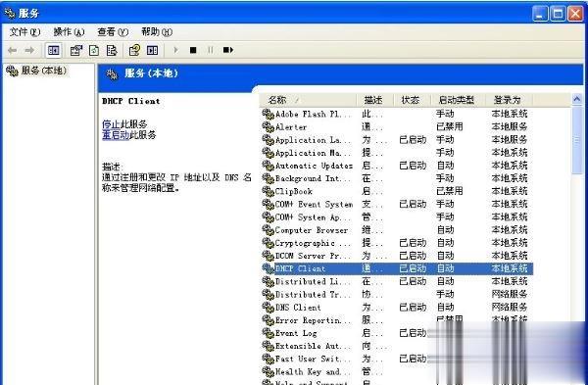Sort by the 登录为 column header
Image resolution: width=588 pixels, height=385 pixels.
[509, 100]
